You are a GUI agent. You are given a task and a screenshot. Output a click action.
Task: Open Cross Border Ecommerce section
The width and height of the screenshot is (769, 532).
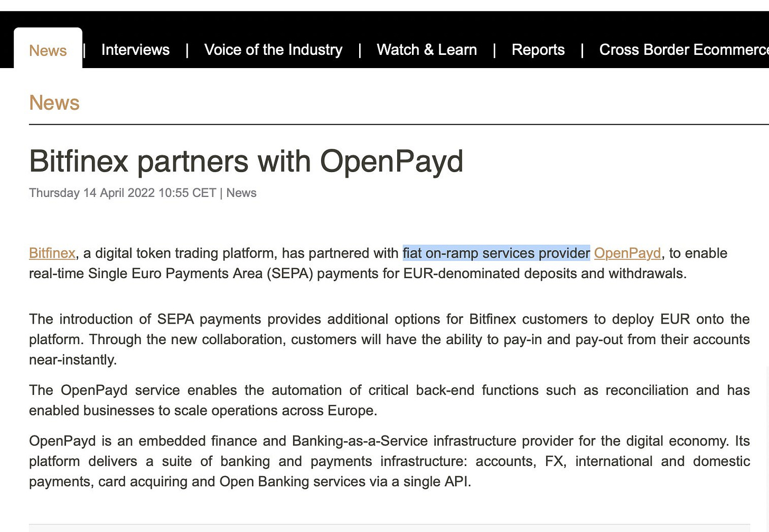click(x=684, y=50)
